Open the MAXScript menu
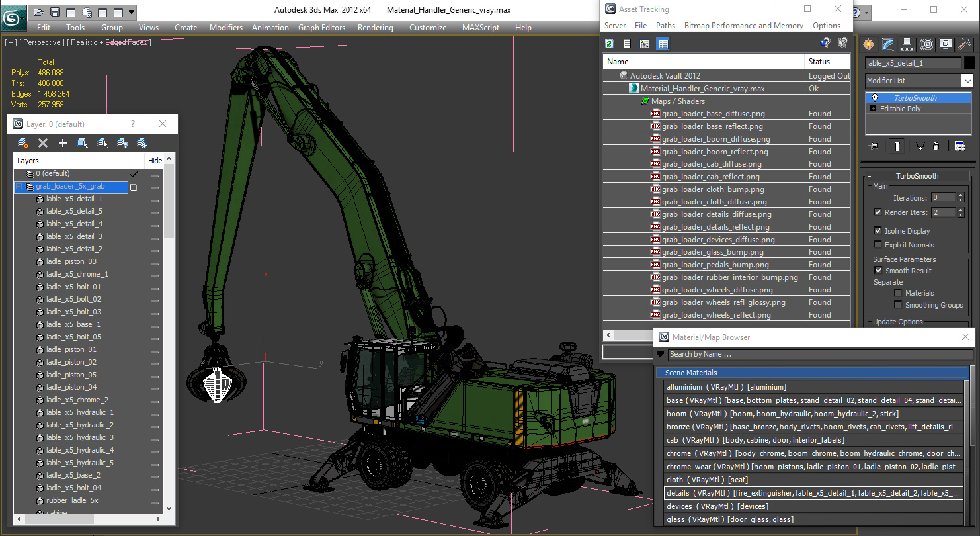The width and height of the screenshot is (980, 536). [x=481, y=28]
